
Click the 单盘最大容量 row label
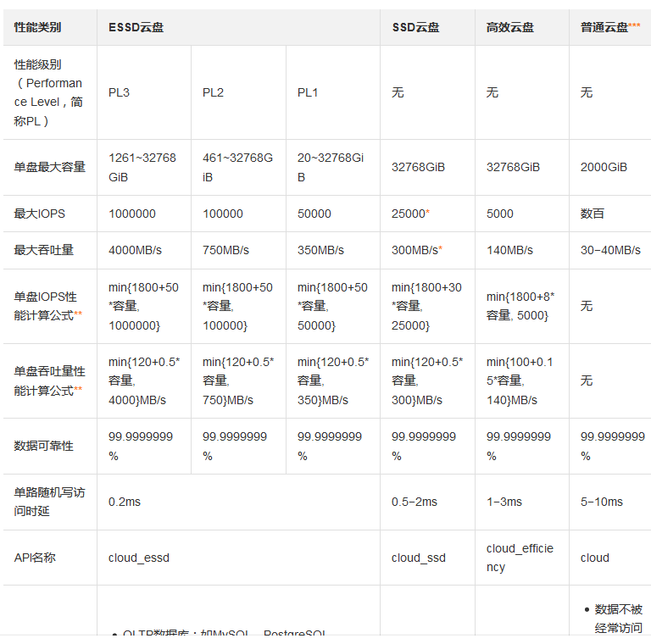[x=49, y=167]
